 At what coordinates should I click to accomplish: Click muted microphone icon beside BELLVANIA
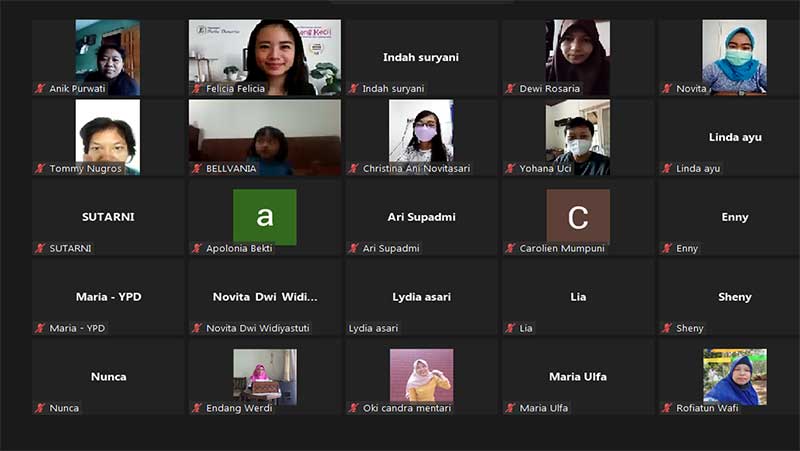coord(197,168)
